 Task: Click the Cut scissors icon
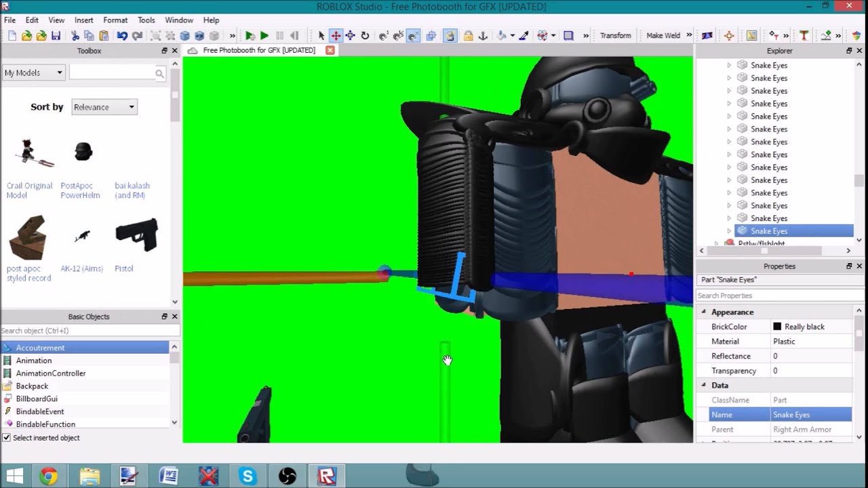[75, 36]
